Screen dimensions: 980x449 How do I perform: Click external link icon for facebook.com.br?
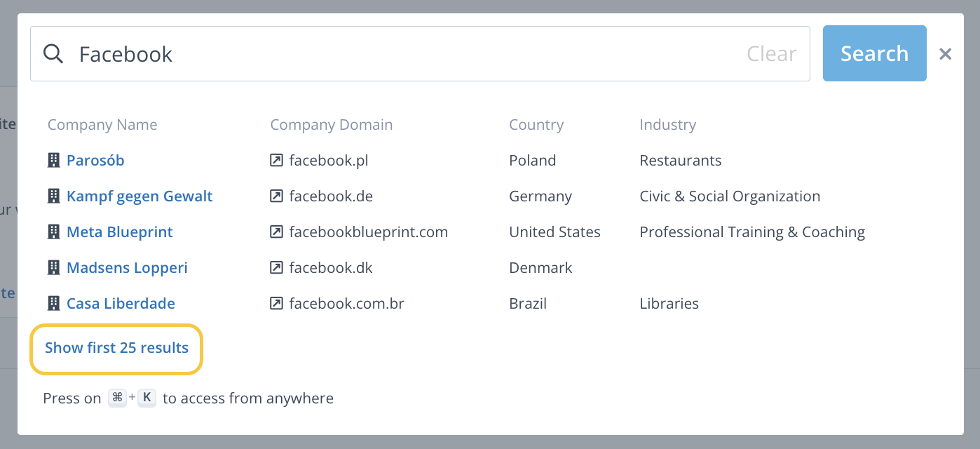click(276, 304)
